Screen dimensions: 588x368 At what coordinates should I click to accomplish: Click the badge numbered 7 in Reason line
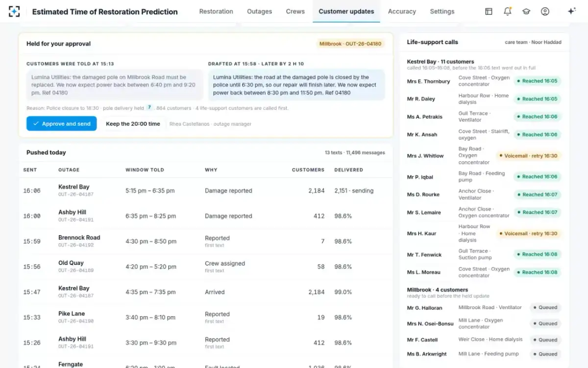pyautogui.click(x=149, y=107)
